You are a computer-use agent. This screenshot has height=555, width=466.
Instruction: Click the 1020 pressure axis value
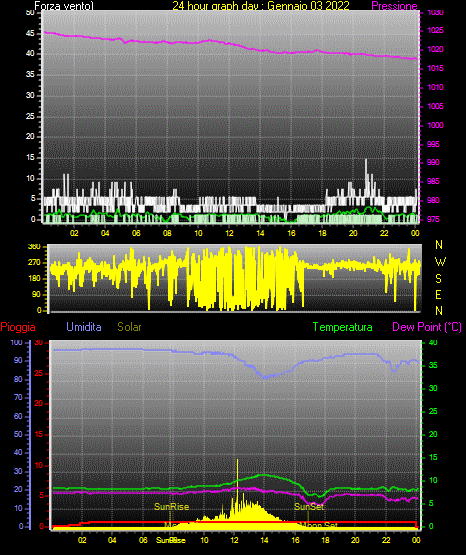click(435, 49)
